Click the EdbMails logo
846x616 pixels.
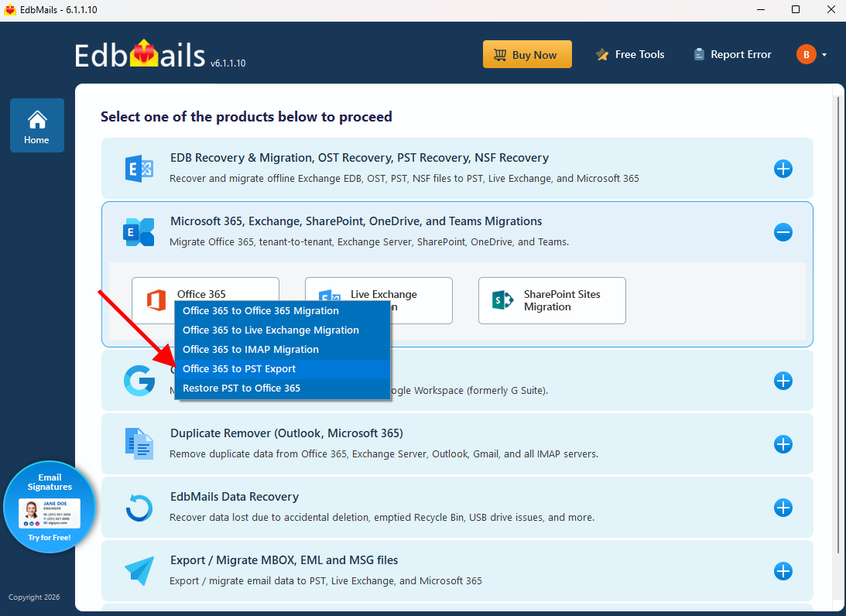tap(140, 54)
